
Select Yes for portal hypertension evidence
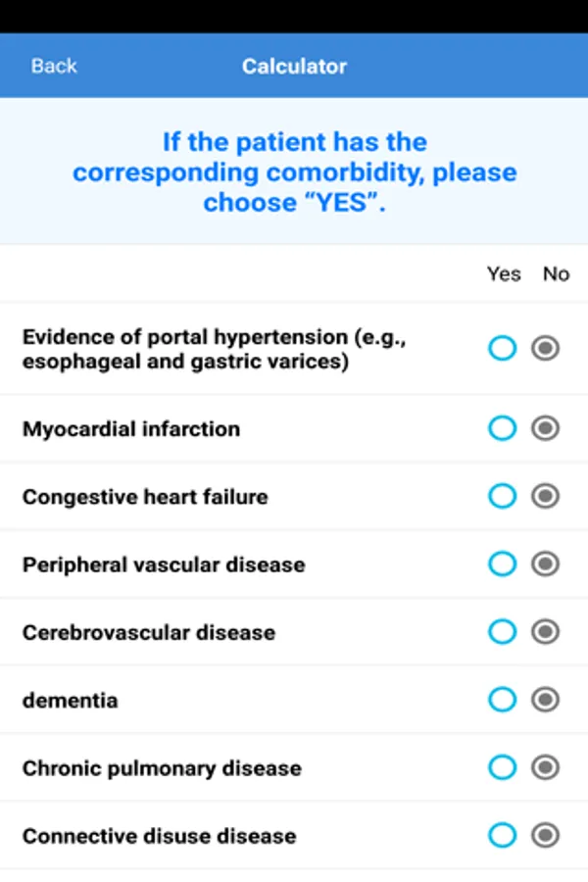(x=502, y=349)
